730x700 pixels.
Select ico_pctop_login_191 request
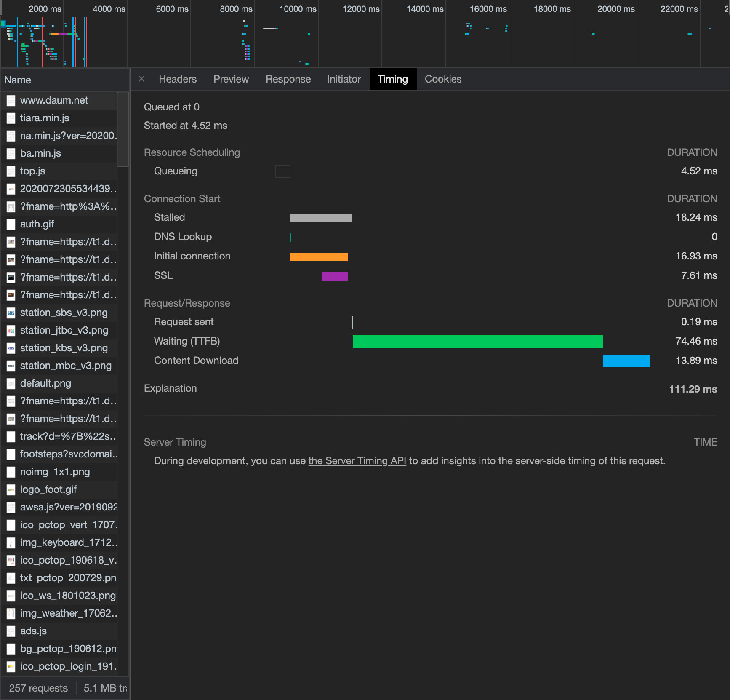click(x=59, y=666)
